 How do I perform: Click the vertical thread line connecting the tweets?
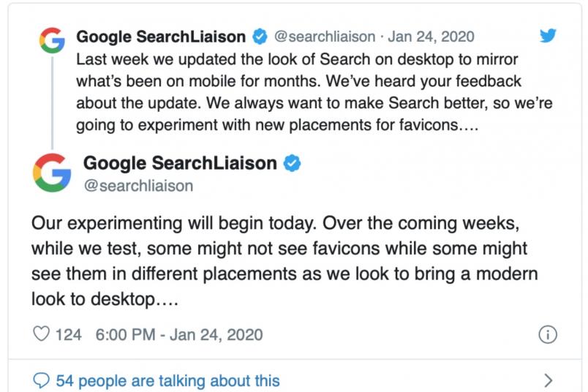pyautogui.click(x=52, y=102)
